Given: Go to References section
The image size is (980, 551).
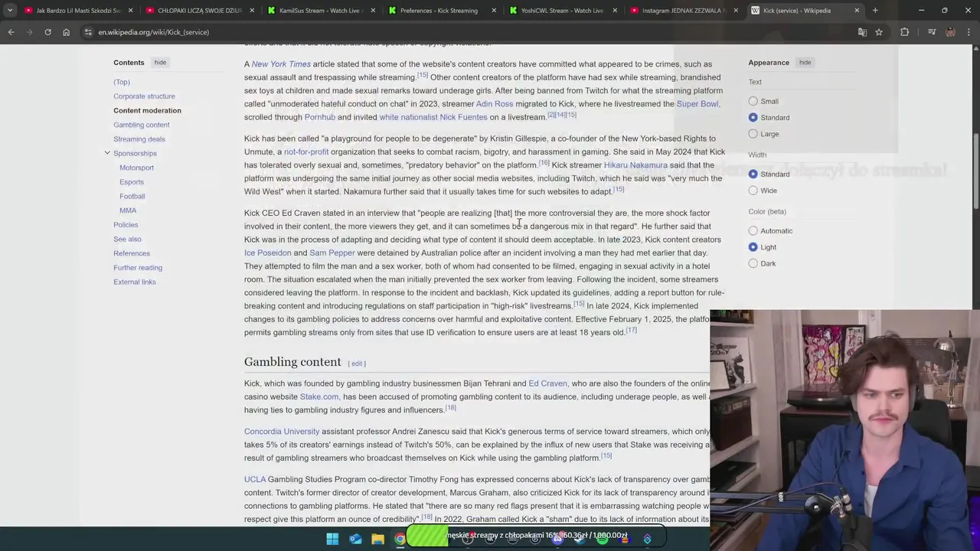Looking at the screenshot, I should click(x=132, y=253).
